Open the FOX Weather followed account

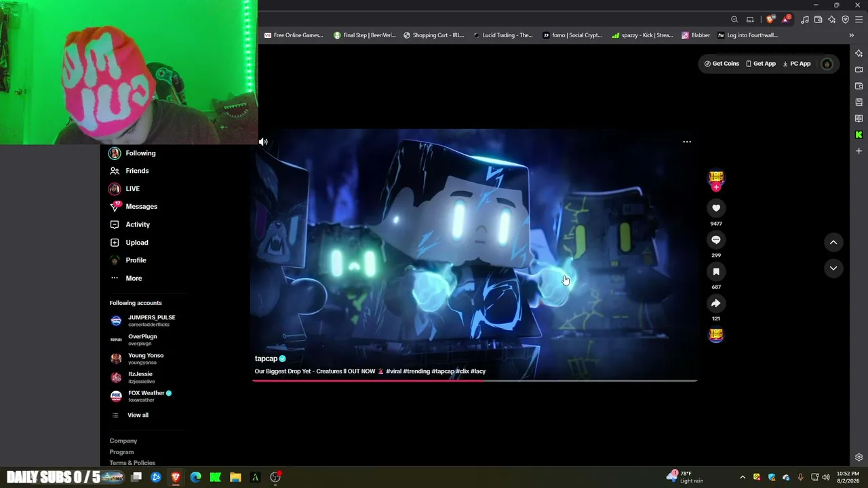(x=141, y=396)
